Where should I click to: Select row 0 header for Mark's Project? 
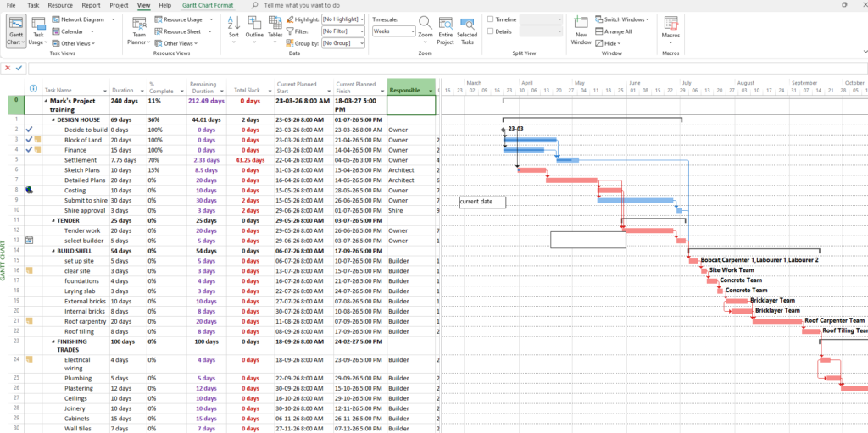(x=17, y=105)
